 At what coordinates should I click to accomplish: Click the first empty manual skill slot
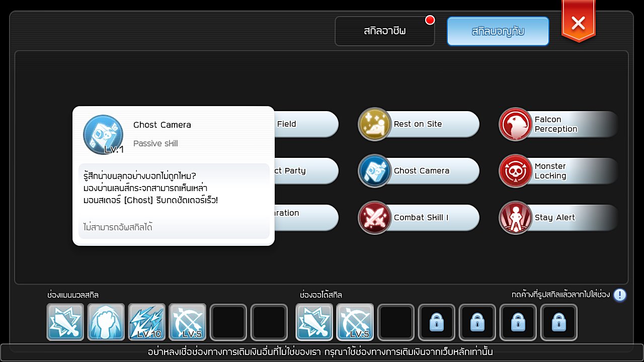point(228,322)
